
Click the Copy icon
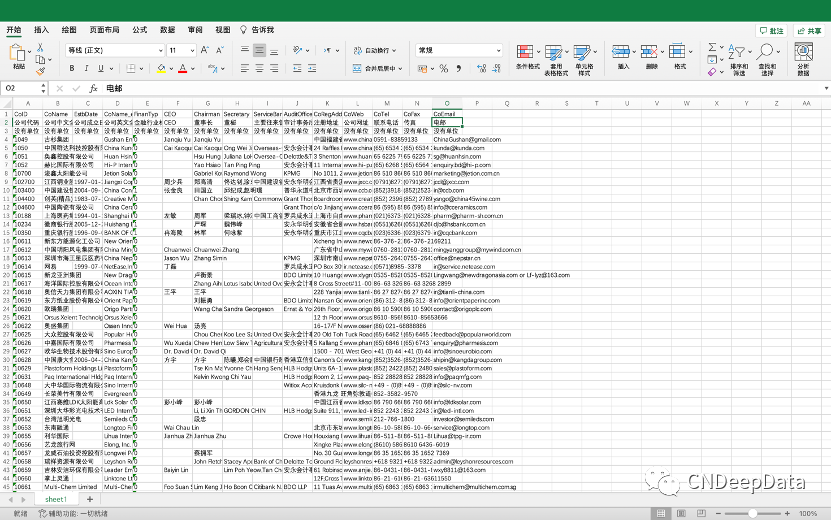(x=40, y=59)
